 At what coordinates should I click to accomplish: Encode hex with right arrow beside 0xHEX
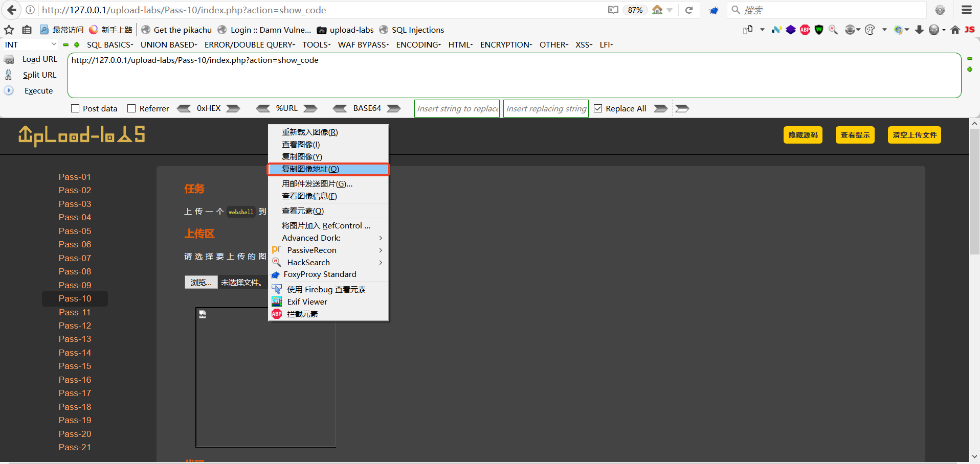[x=233, y=108]
